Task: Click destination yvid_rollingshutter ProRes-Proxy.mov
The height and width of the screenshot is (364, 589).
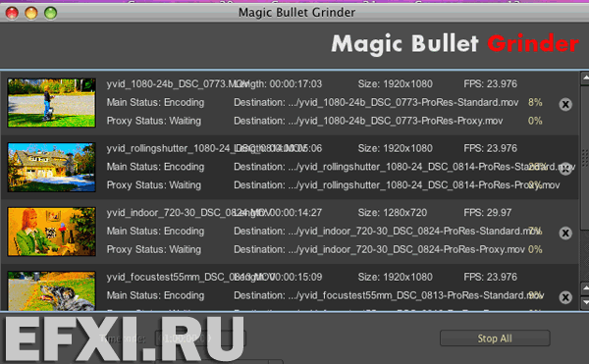Action: coord(397,185)
